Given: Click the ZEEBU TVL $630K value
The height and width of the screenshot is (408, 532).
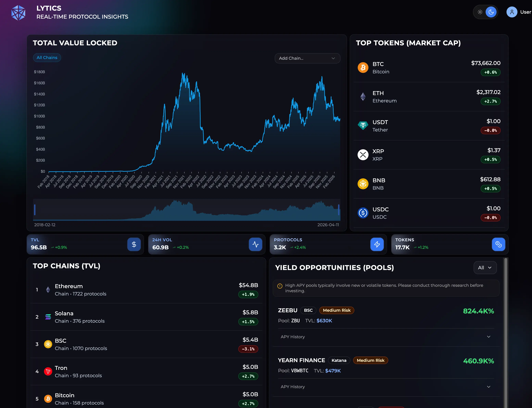Looking at the screenshot, I should click(324, 321).
